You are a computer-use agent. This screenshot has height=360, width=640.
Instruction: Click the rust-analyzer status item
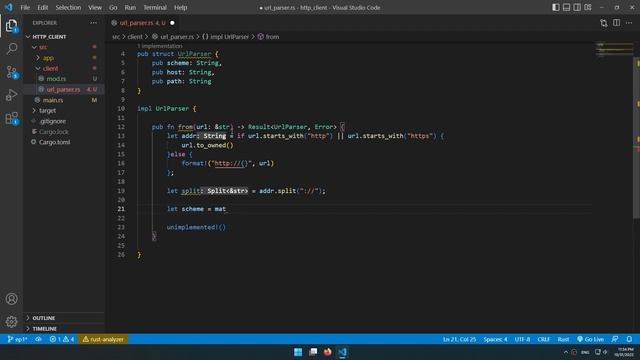(103, 339)
